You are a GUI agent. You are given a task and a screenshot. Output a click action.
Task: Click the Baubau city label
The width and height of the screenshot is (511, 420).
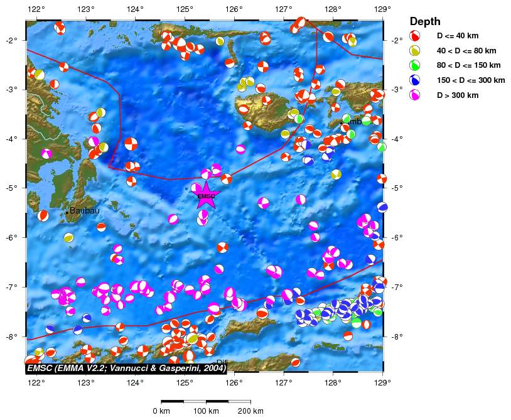coord(84,211)
